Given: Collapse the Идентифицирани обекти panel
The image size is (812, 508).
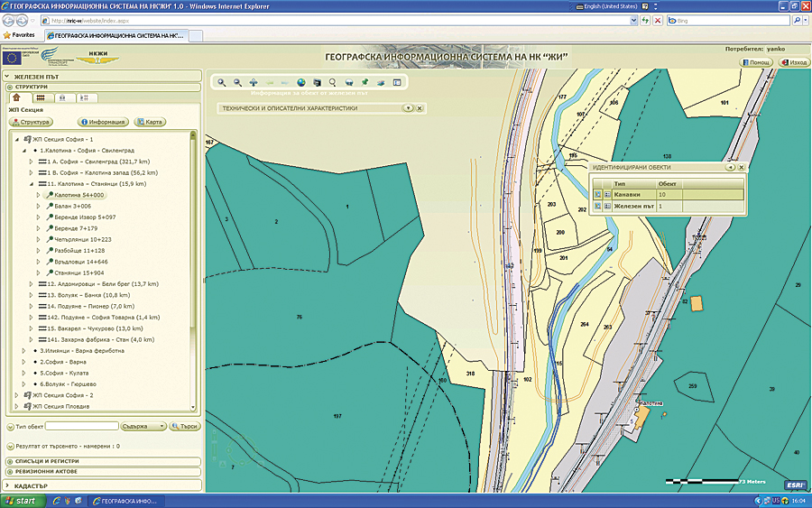Looking at the screenshot, I should 730,168.
